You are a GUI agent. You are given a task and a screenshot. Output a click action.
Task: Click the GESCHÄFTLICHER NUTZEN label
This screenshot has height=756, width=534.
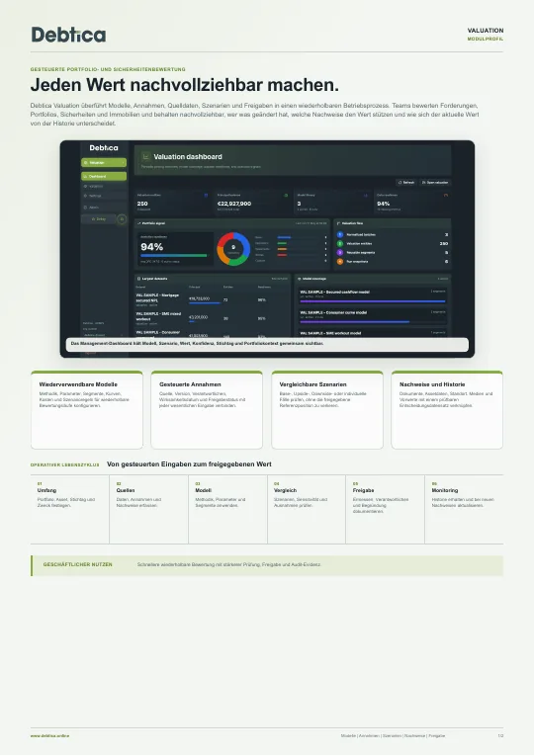[x=78, y=564]
